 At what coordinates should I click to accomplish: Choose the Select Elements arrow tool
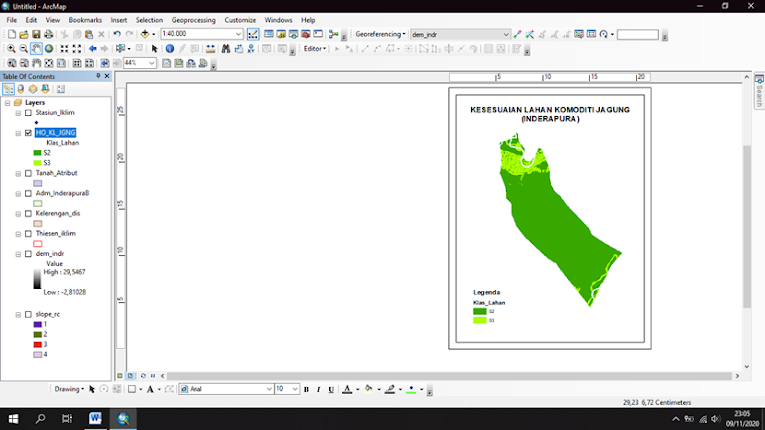coord(155,49)
